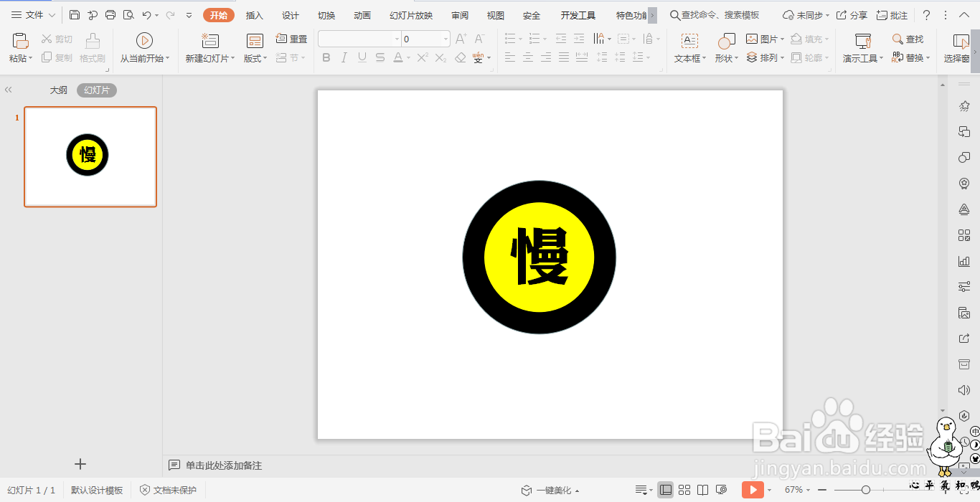Expand the Picture (图片) dropdown
Viewport: 980px width, 502px height.
click(x=782, y=39)
